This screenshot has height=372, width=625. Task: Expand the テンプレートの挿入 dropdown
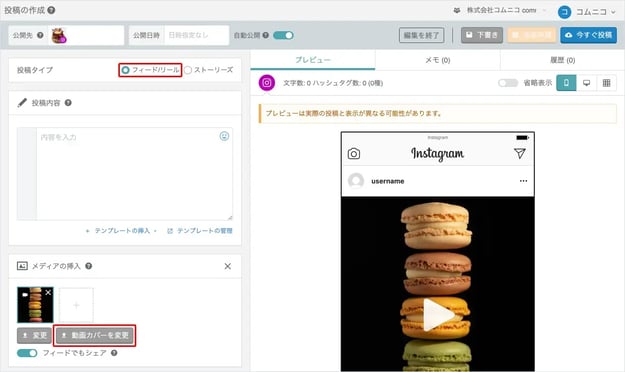(121, 230)
